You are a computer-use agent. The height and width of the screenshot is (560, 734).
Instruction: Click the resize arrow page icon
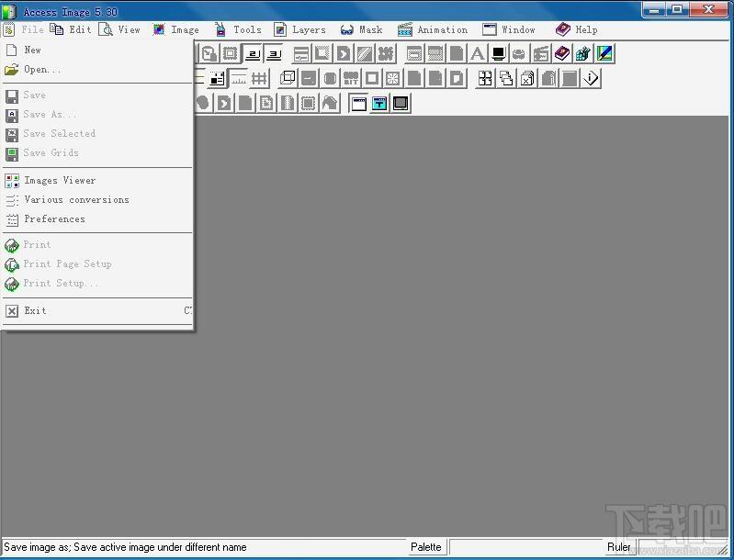pyautogui.click(x=209, y=54)
